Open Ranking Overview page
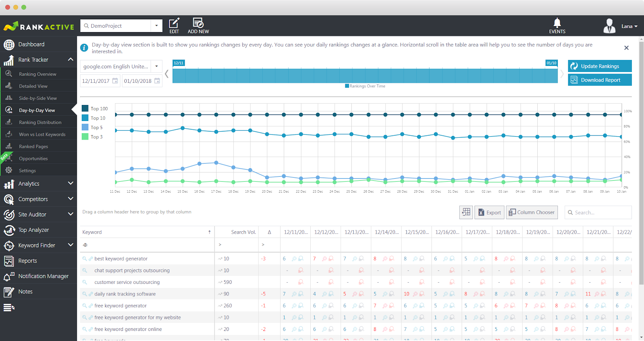Viewport: 644px width, 341px height. click(38, 74)
